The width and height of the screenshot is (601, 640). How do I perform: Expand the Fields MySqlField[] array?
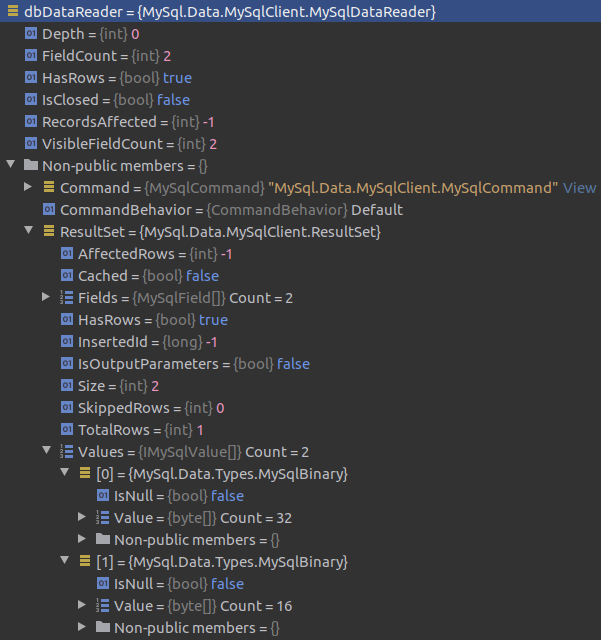46,297
